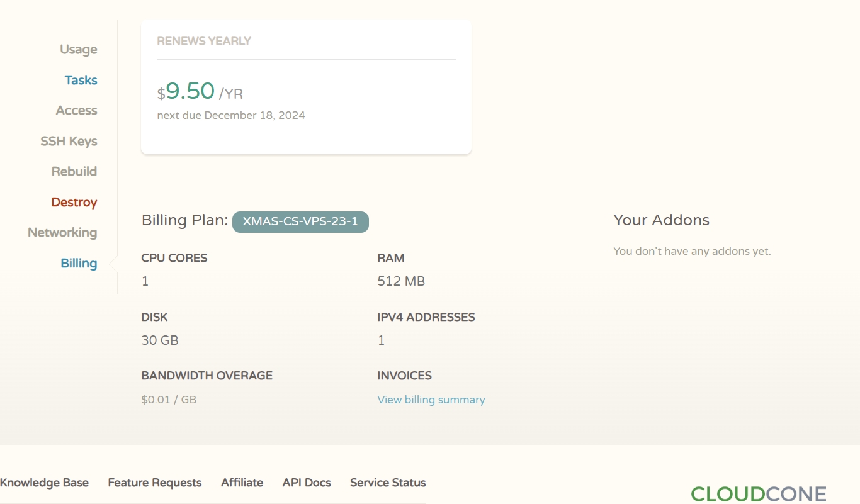Open the Access sidebar section

[x=77, y=111]
